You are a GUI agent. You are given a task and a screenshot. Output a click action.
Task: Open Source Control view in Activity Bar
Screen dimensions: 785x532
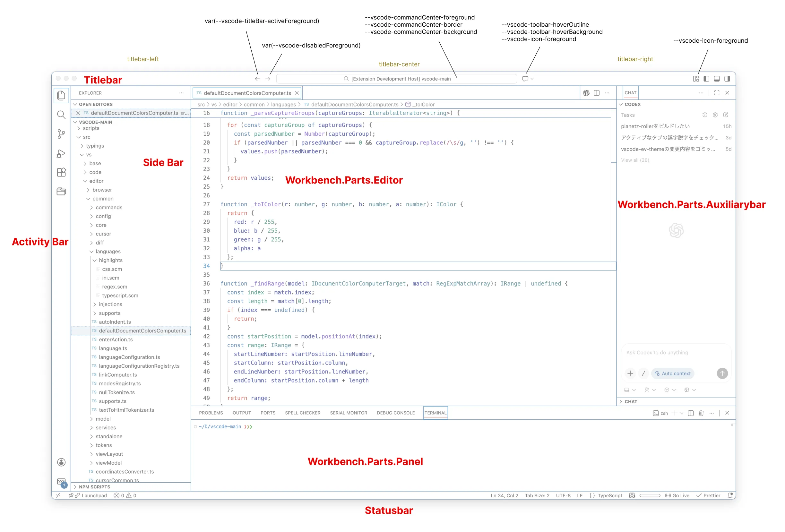click(x=61, y=134)
